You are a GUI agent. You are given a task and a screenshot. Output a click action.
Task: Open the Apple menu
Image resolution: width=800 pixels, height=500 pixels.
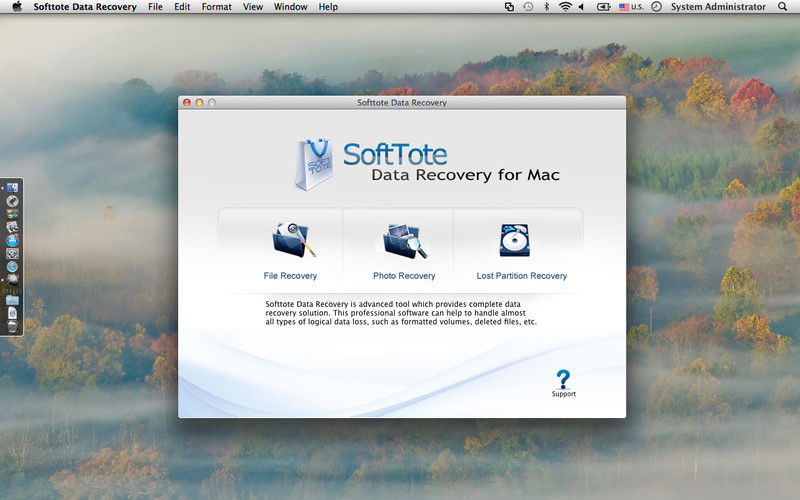pos(17,7)
